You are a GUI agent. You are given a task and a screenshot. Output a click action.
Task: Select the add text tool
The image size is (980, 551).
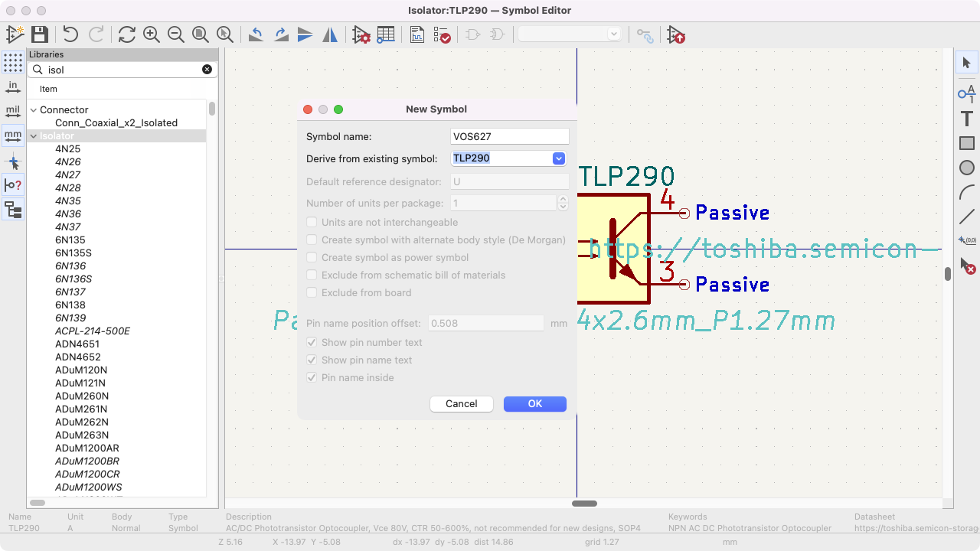click(966, 119)
